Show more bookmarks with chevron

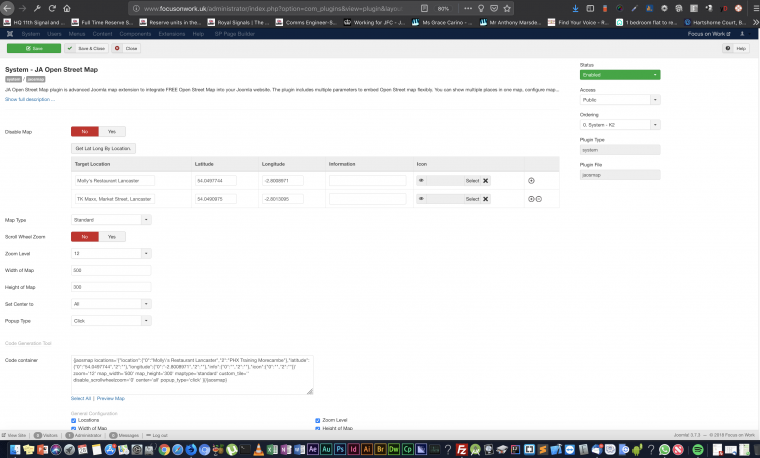(755, 22)
